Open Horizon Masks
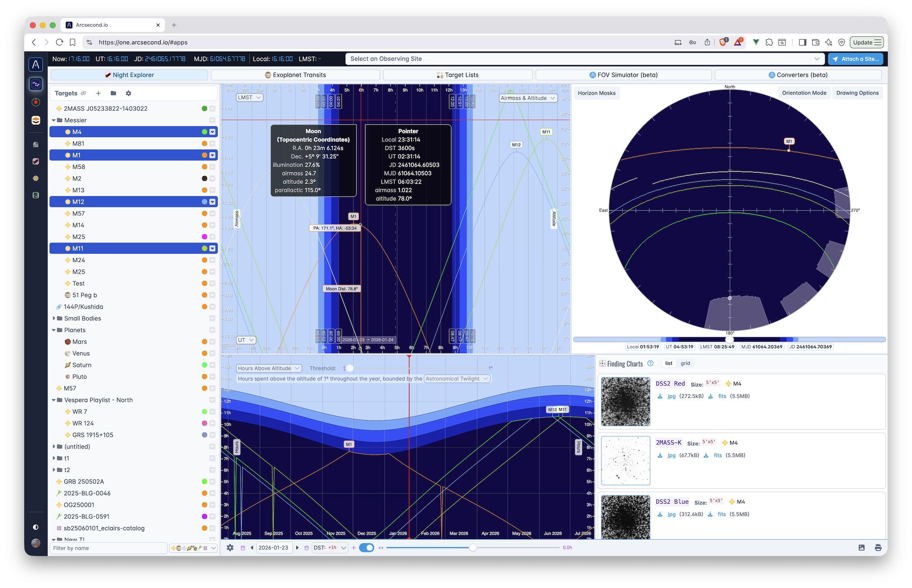Image resolution: width=912 pixels, height=588 pixels. 597,93
